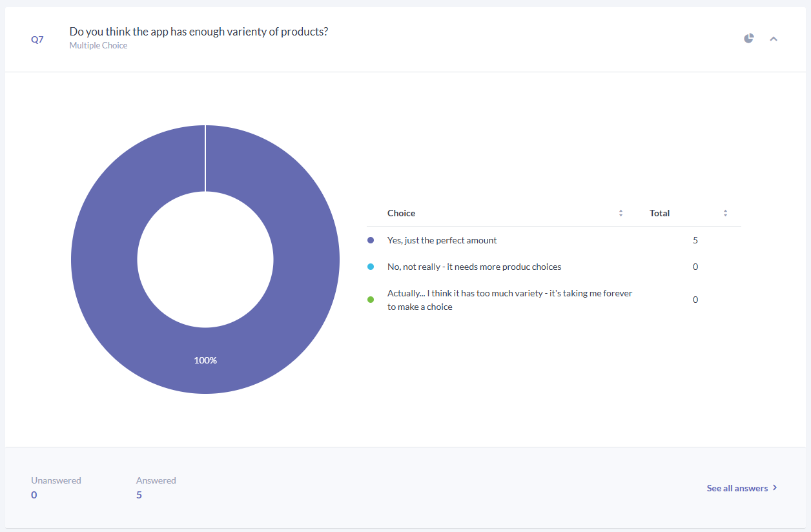Screen dimensions: 811x532
Task: Select 'No, not really' choice row
Action: click(554, 267)
